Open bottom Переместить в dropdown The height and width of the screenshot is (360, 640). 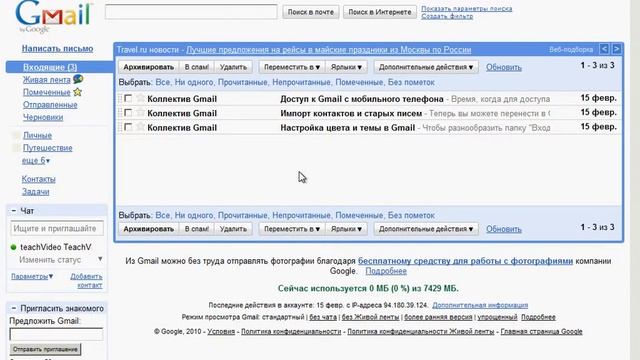tap(292, 229)
